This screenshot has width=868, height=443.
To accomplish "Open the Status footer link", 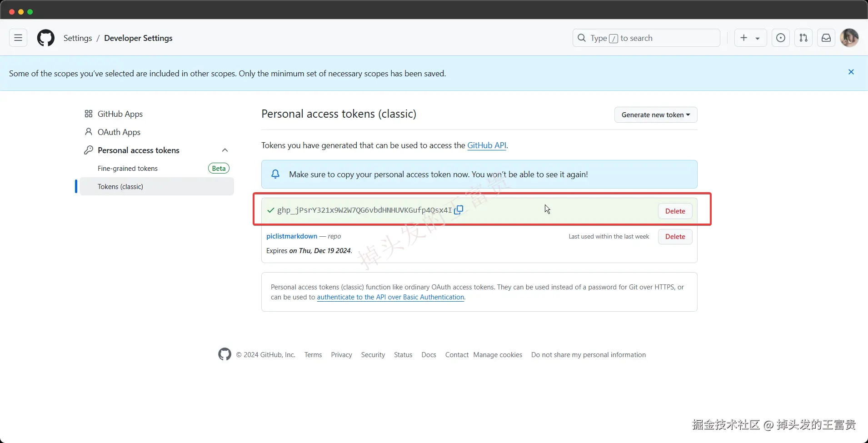I will (x=403, y=355).
